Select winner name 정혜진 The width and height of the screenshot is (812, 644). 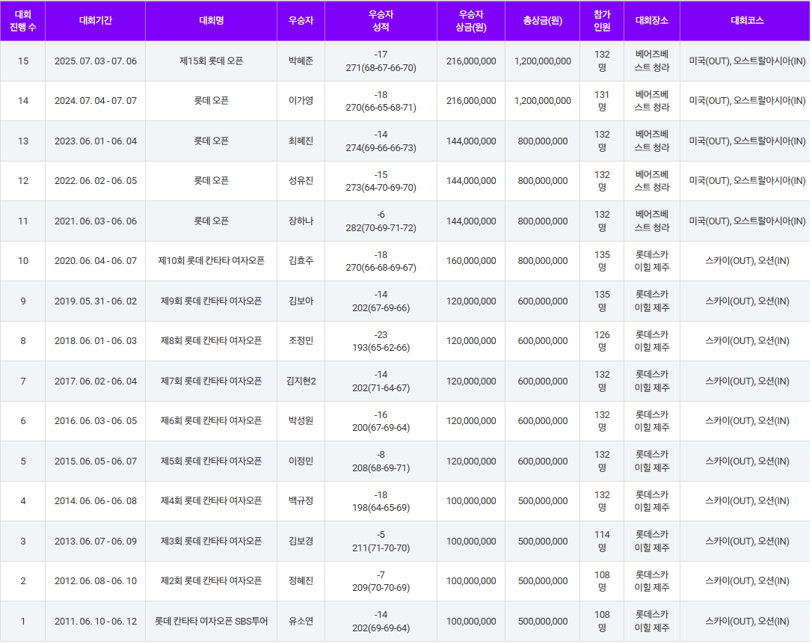[x=301, y=581]
